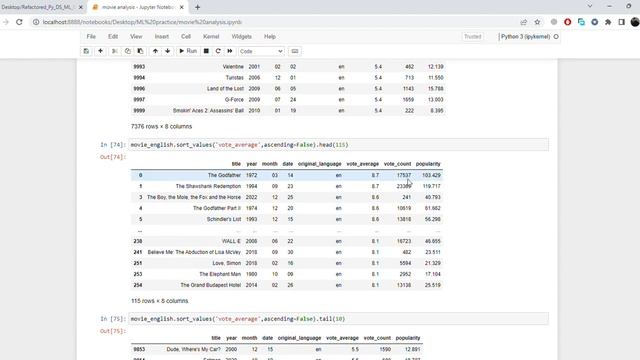
Task: Paste cells below icon
Action: pyautogui.click(x=140, y=51)
